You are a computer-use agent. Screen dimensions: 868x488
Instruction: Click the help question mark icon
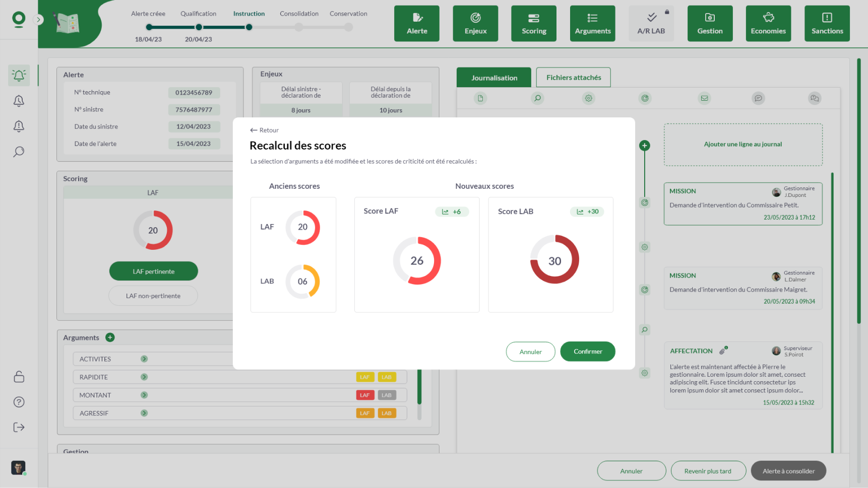[19, 402]
